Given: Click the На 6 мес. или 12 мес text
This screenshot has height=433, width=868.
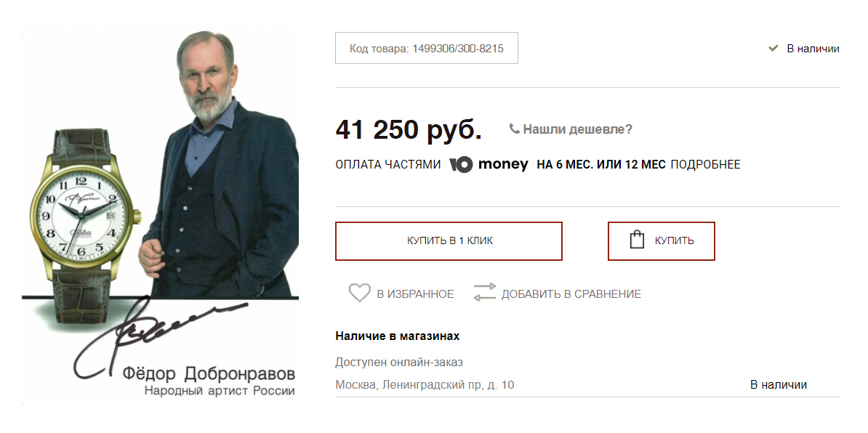Looking at the screenshot, I should pos(601,165).
